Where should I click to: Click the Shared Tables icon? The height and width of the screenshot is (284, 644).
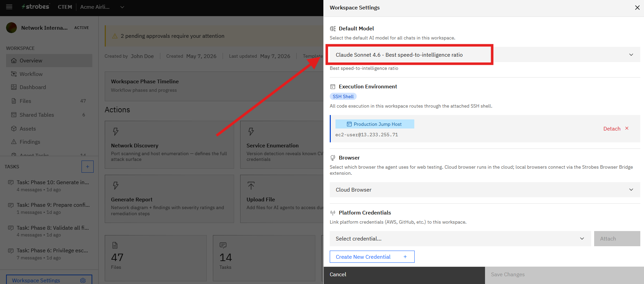click(14, 115)
